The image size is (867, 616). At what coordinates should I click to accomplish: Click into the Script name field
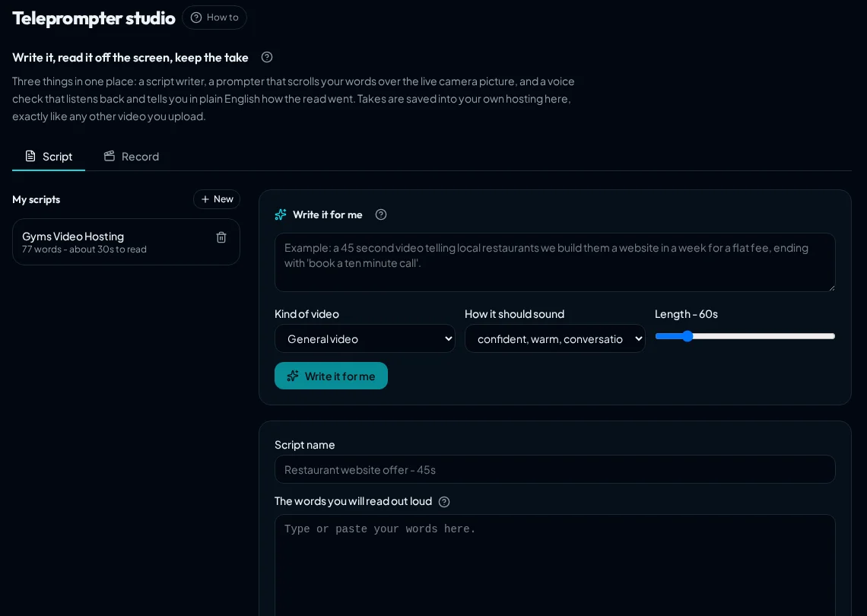pos(554,469)
